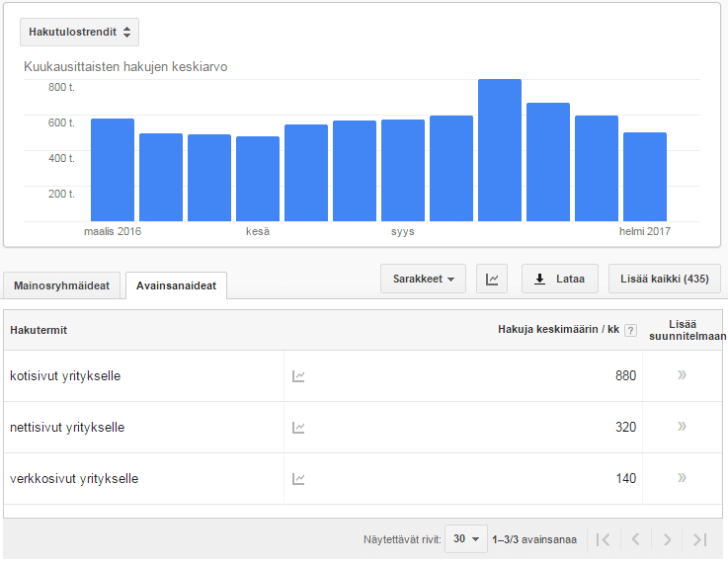Add nettisivut yritykselle to plan
This screenshot has width=728, height=566.
682,427
